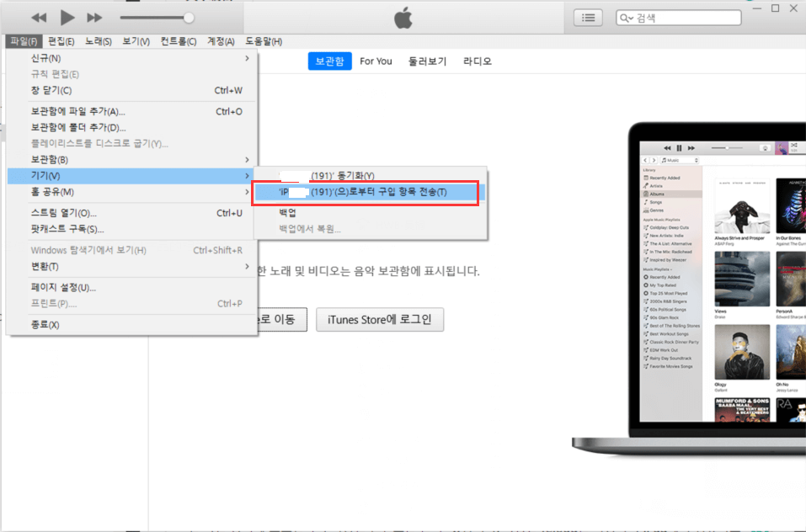Open the Up Next queue list icon
This screenshot has width=806, height=532.
click(x=587, y=17)
